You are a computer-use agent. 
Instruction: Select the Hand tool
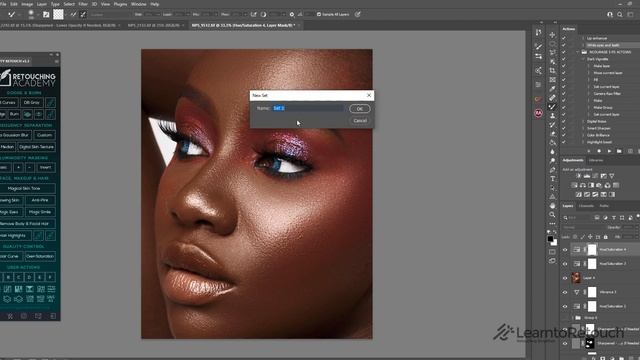[552, 206]
